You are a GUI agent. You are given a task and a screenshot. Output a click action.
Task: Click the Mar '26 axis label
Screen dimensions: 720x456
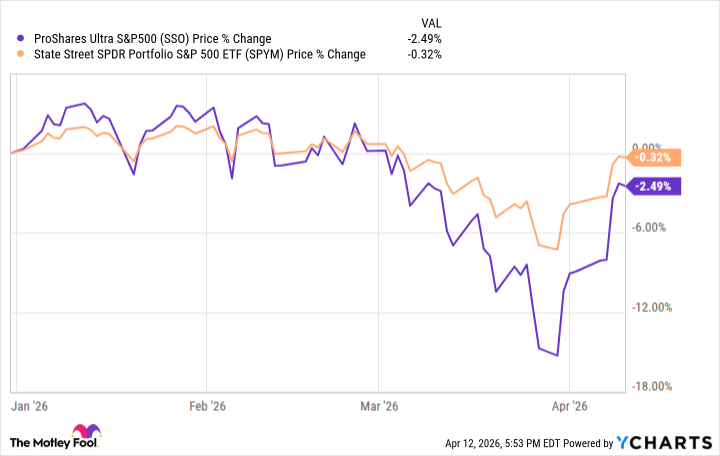[379, 406]
